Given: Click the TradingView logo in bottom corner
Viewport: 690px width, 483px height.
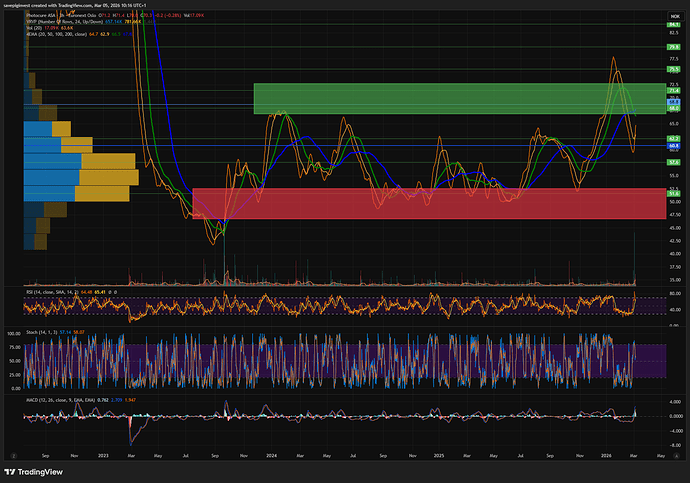Looking at the screenshot, I should [x=33, y=472].
